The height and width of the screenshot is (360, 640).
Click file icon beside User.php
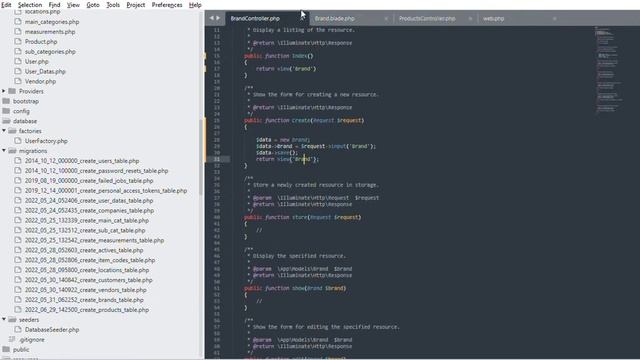(x=18, y=61)
